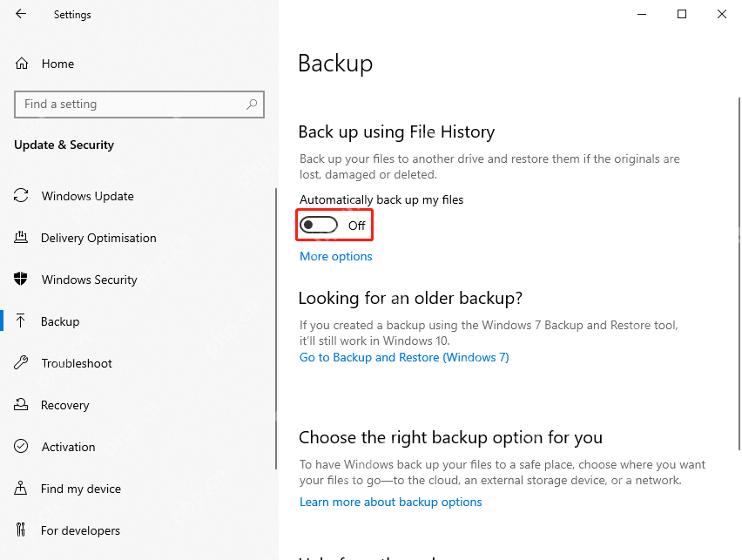Click the Find my device icon
Viewport: 742px width, 560px height.
pyautogui.click(x=21, y=488)
